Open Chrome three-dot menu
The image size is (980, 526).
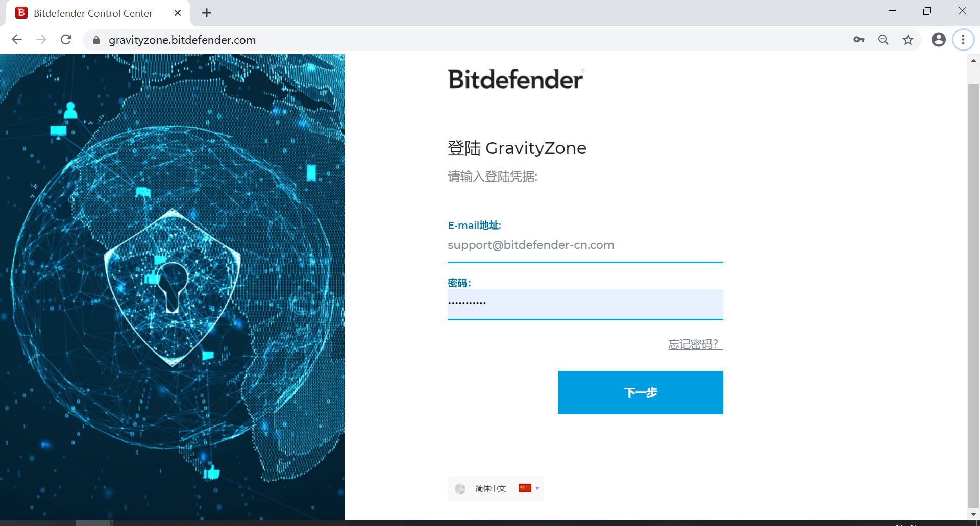tap(963, 40)
